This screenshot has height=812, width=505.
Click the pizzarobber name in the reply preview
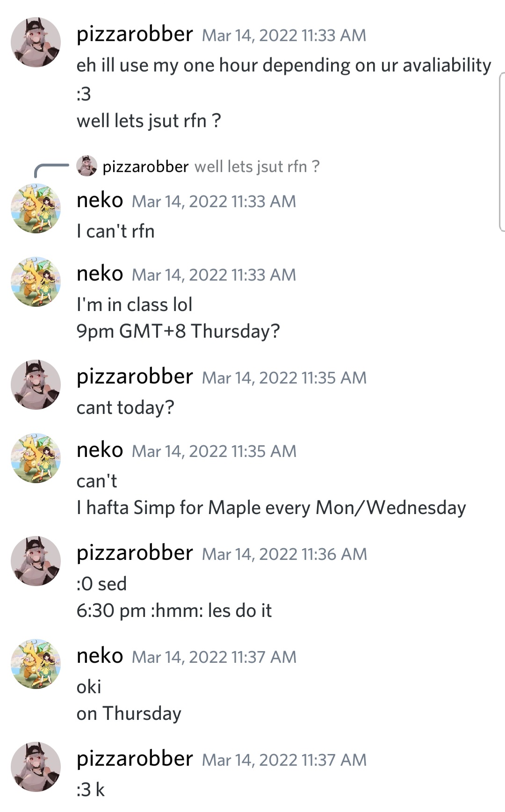(x=145, y=167)
